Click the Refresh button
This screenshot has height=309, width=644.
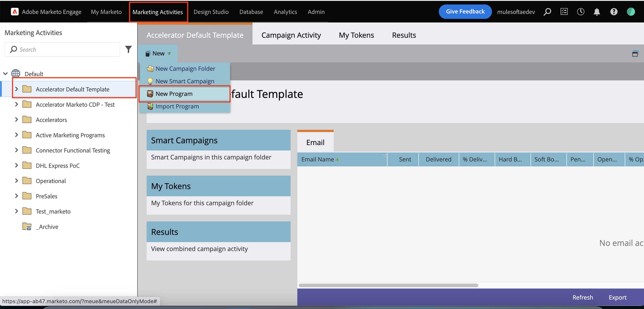(583, 297)
